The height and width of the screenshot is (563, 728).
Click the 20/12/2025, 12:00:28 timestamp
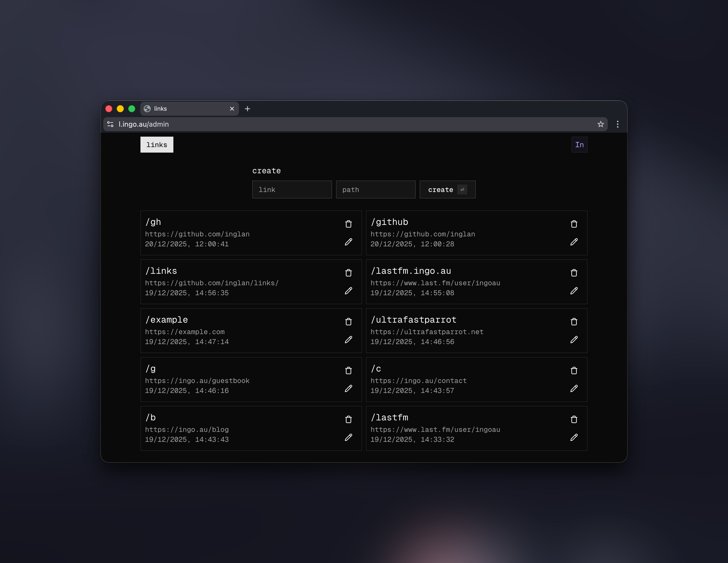coord(412,244)
